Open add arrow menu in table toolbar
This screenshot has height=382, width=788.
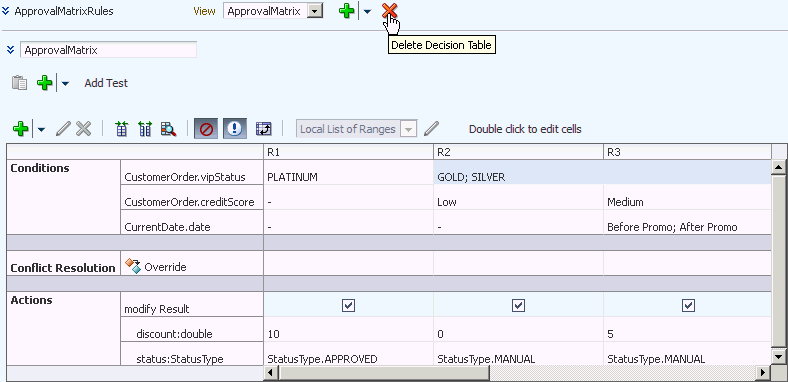click(41, 130)
